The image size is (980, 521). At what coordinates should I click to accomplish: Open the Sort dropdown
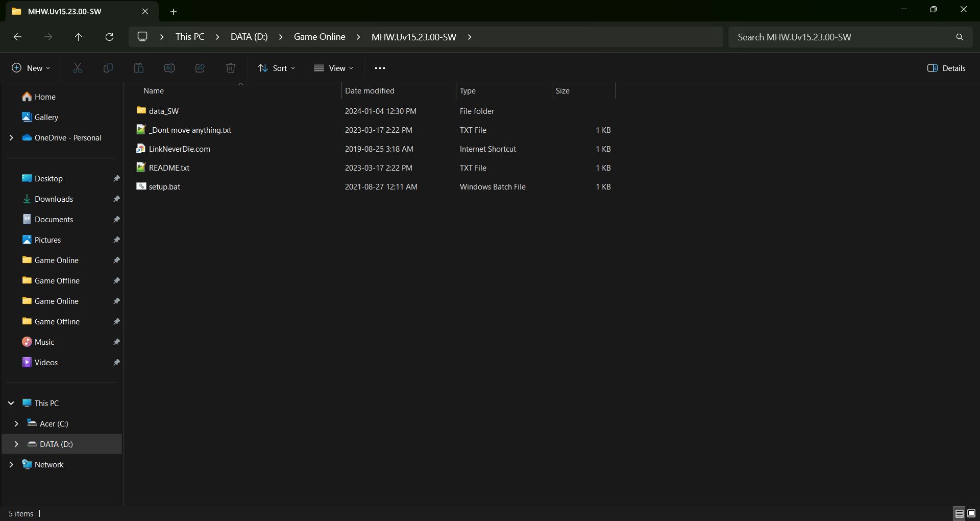tap(277, 68)
